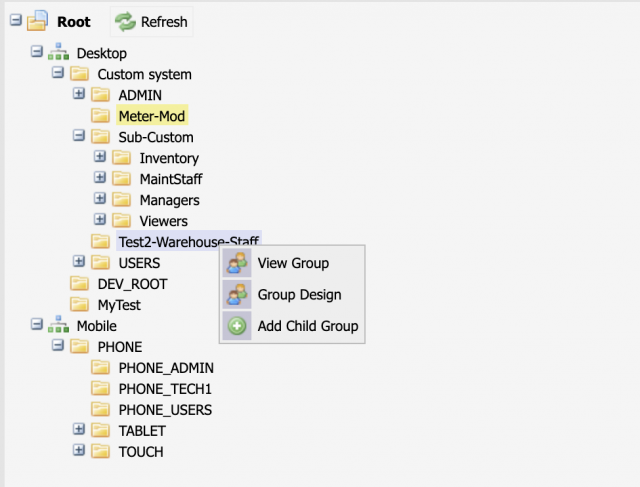Choose View Group from context menu
This screenshot has width=640, height=487.
pos(293,263)
